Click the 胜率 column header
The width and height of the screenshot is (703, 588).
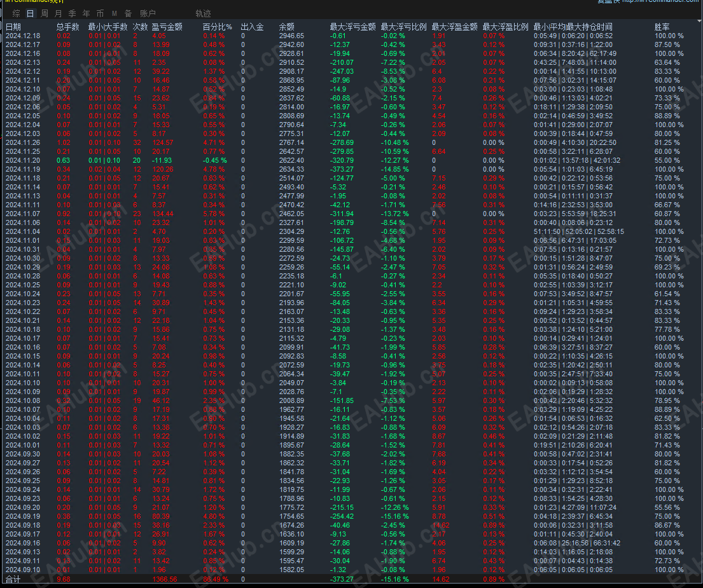tap(662, 27)
